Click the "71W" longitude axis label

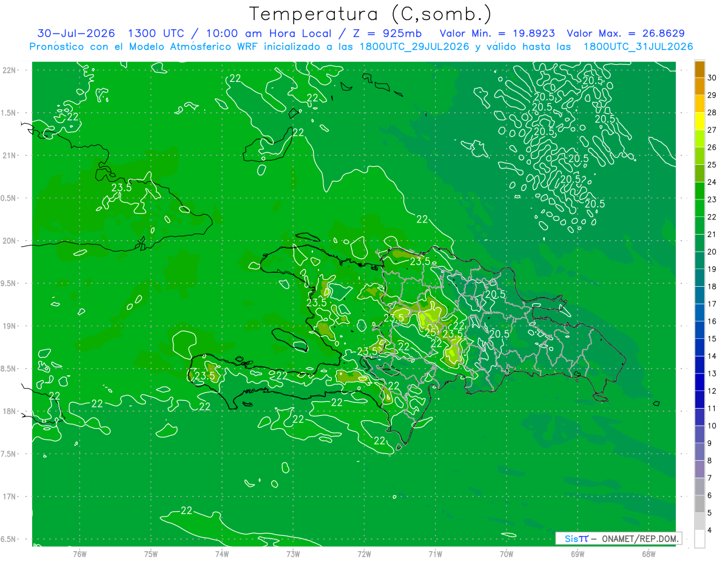435,554
